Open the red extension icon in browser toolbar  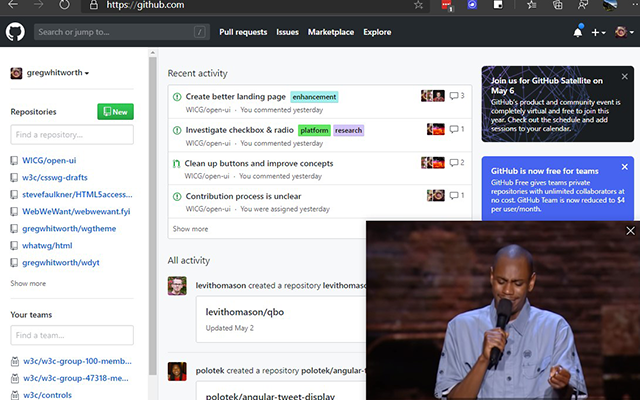pyautogui.click(x=447, y=5)
